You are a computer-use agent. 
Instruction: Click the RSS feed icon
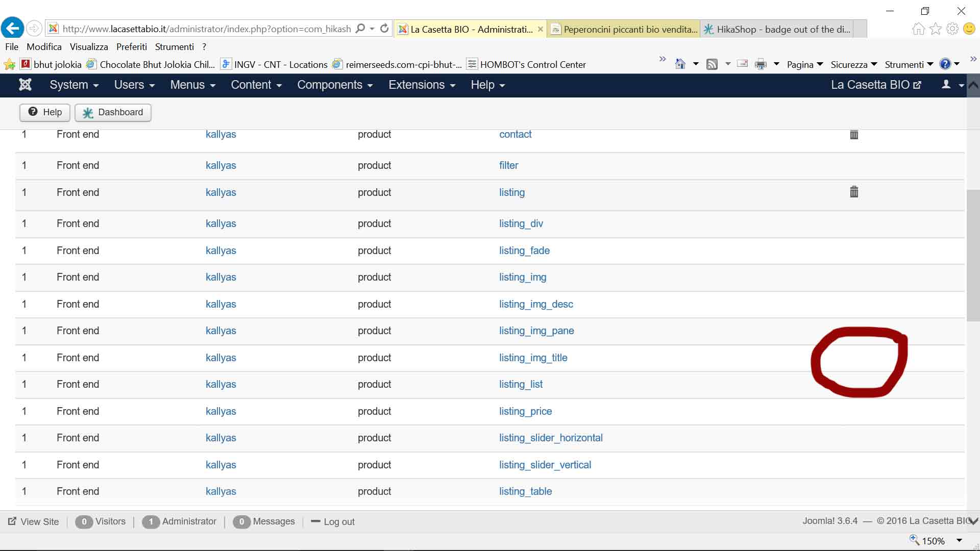pos(712,64)
